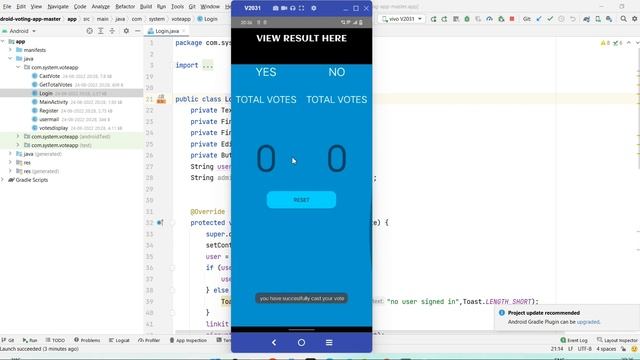Select the Register class file
640x360 pixels.
click(x=49, y=111)
